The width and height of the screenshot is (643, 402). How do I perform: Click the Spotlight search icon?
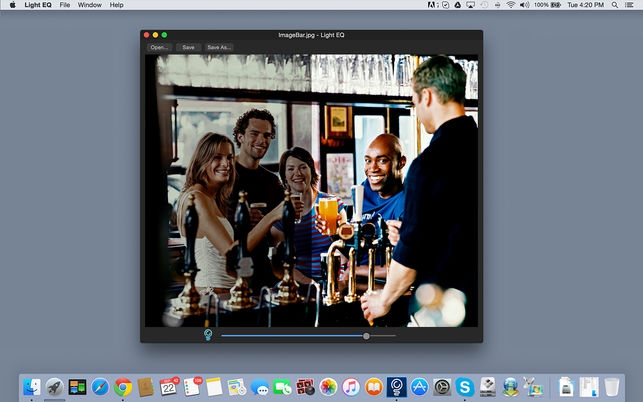pos(613,5)
